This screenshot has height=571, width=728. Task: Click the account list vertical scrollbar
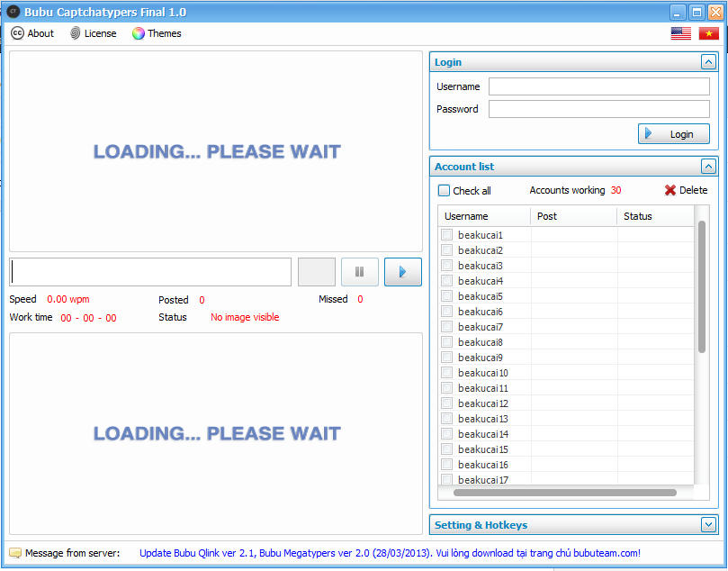tap(702, 286)
